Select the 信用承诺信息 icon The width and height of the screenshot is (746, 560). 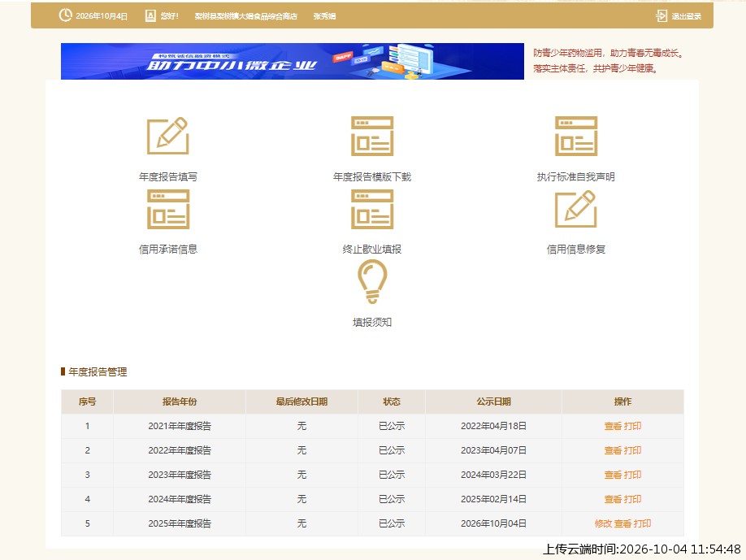coord(168,209)
